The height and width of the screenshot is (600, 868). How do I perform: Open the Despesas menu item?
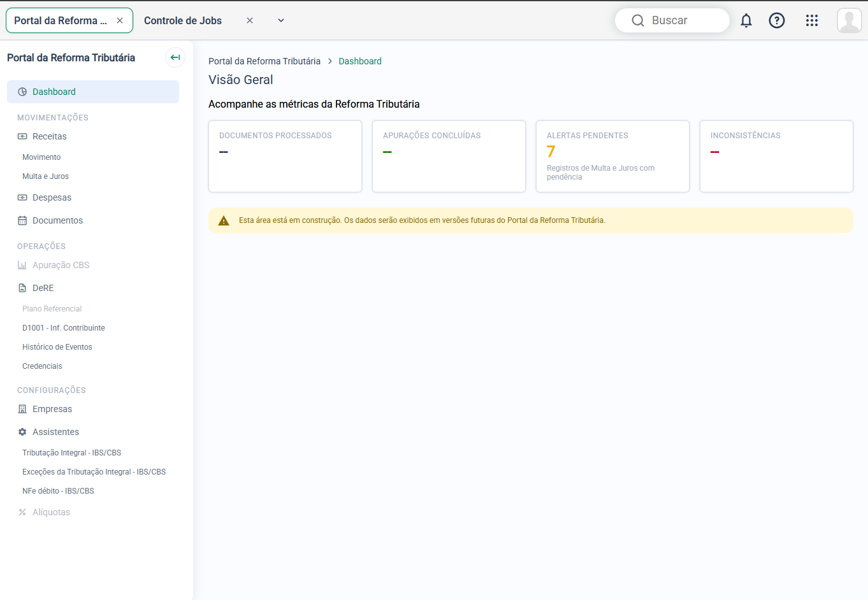(52, 197)
